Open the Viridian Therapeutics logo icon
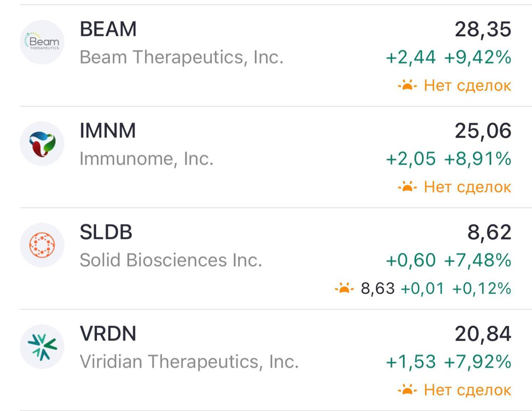The height and width of the screenshot is (411, 532). click(x=42, y=347)
